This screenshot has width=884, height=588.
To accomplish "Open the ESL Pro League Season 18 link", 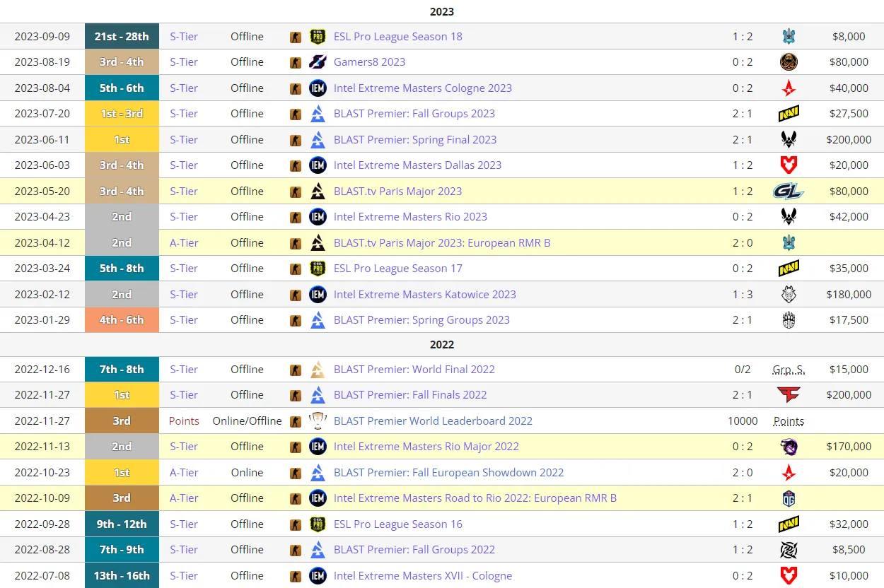I will coord(398,37).
